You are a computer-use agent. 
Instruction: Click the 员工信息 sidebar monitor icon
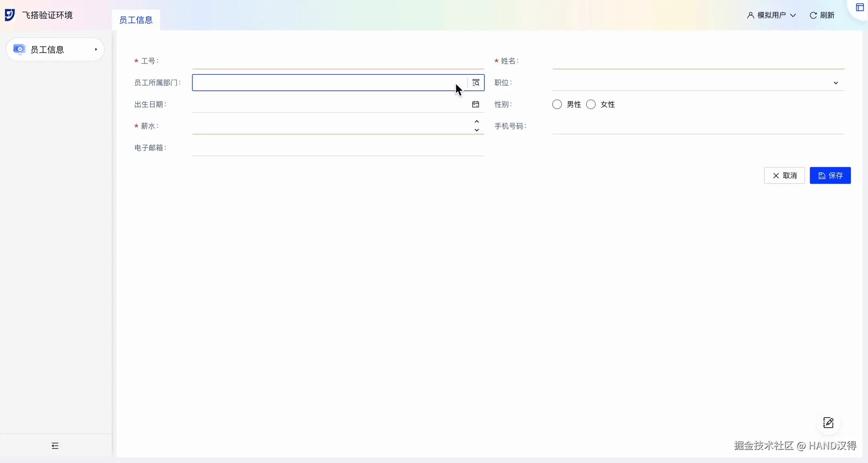[x=19, y=49]
